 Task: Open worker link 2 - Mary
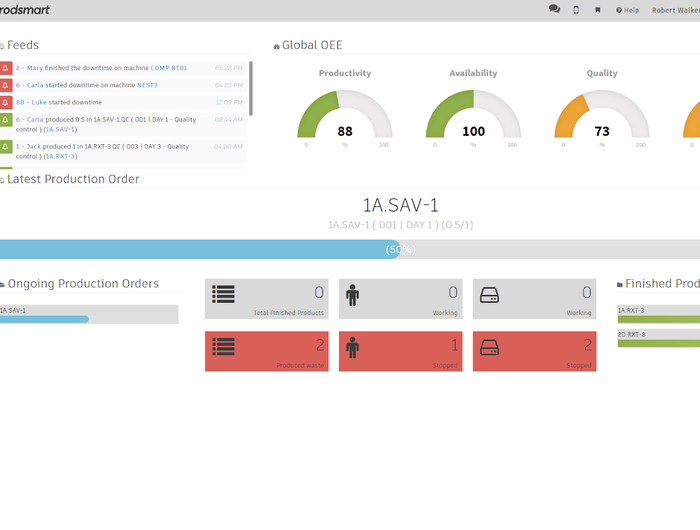(x=29, y=68)
